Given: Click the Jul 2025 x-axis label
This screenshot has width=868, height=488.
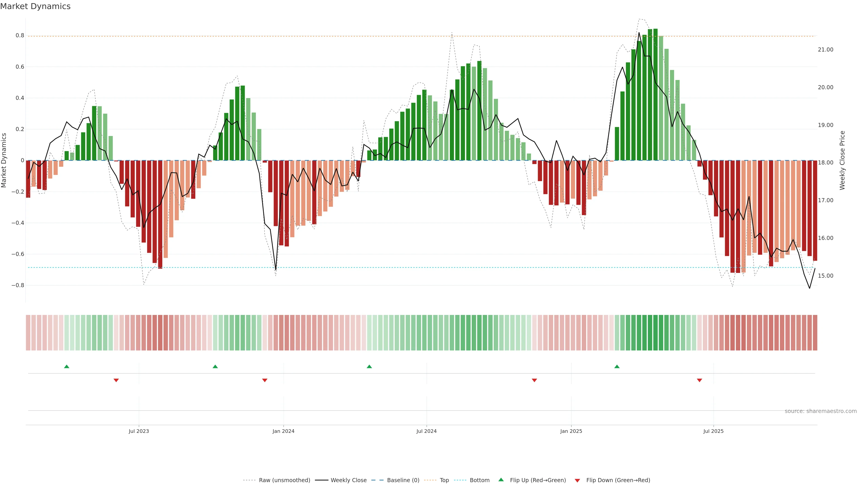Looking at the screenshot, I should coord(713,431).
